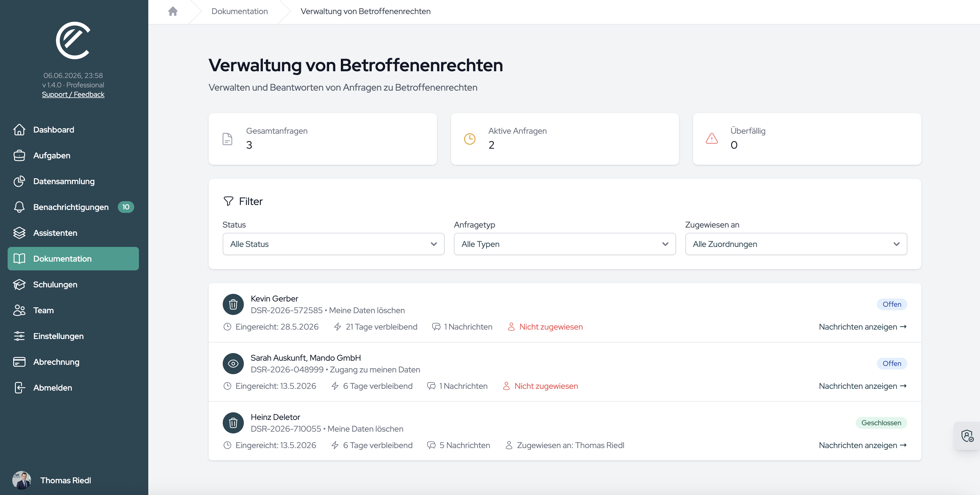Click the privacy shield widget icon

click(967, 435)
